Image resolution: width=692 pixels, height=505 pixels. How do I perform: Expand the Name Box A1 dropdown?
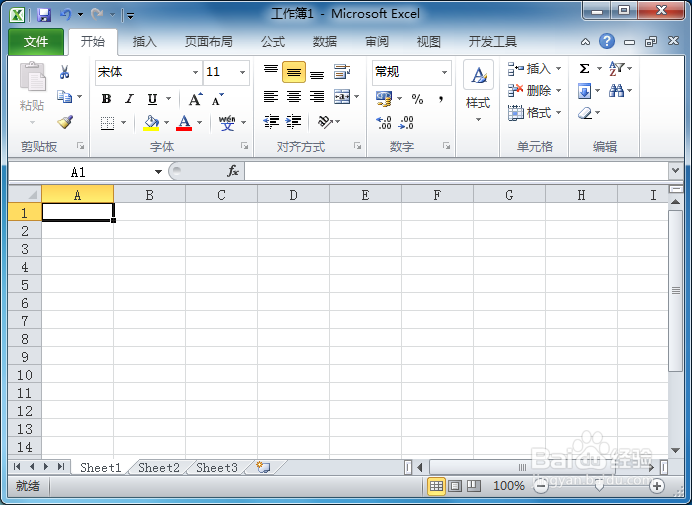coord(158,172)
